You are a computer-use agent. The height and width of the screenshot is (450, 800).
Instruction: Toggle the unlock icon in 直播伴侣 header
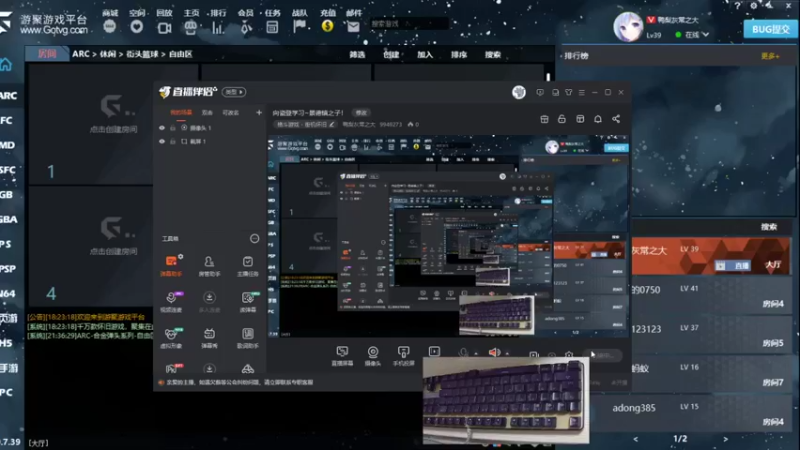pos(562,119)
